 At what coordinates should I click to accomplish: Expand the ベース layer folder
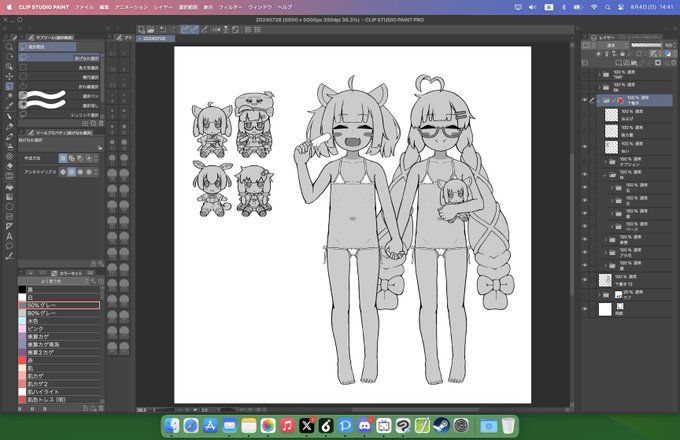[x=612, y=226]
